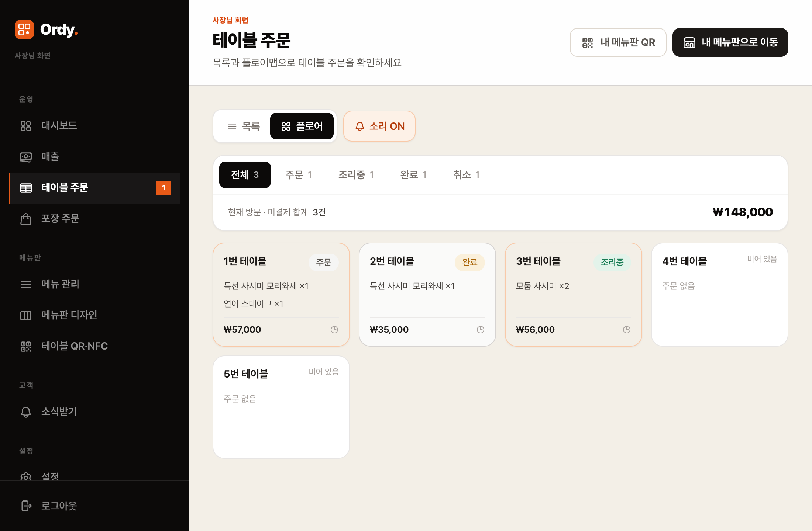Select the 전체 3 filter tab
The image size is (812, 531).
point(245,175)
